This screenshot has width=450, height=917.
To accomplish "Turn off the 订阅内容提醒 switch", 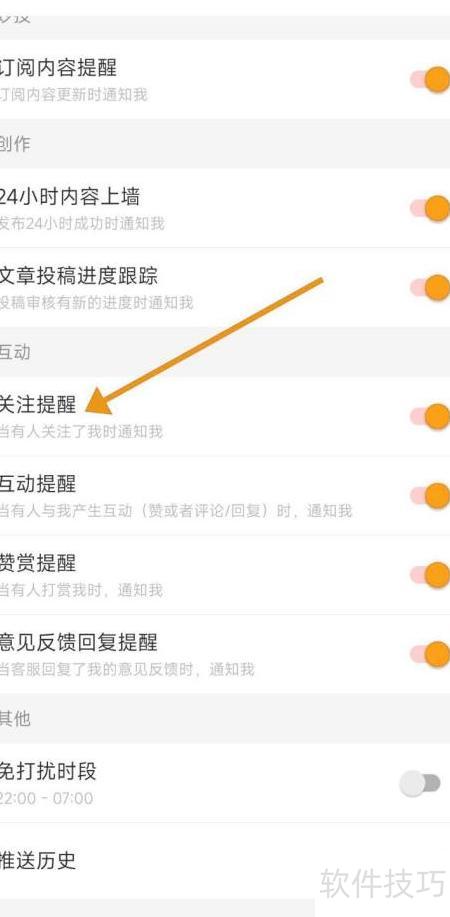I will pyautogui.click(x=430, y=79).
